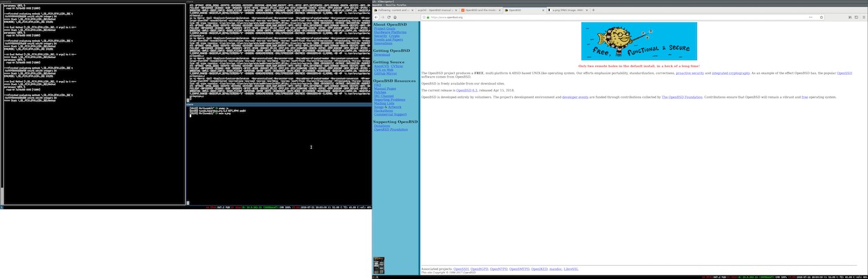868x279 pixels.
Task: Open the FAQ link
Action: (377, 84)
